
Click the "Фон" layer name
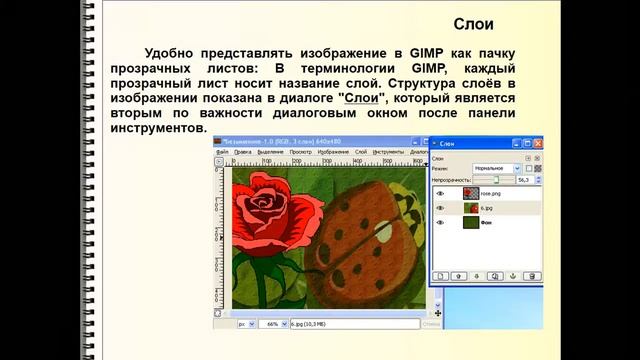486,223
